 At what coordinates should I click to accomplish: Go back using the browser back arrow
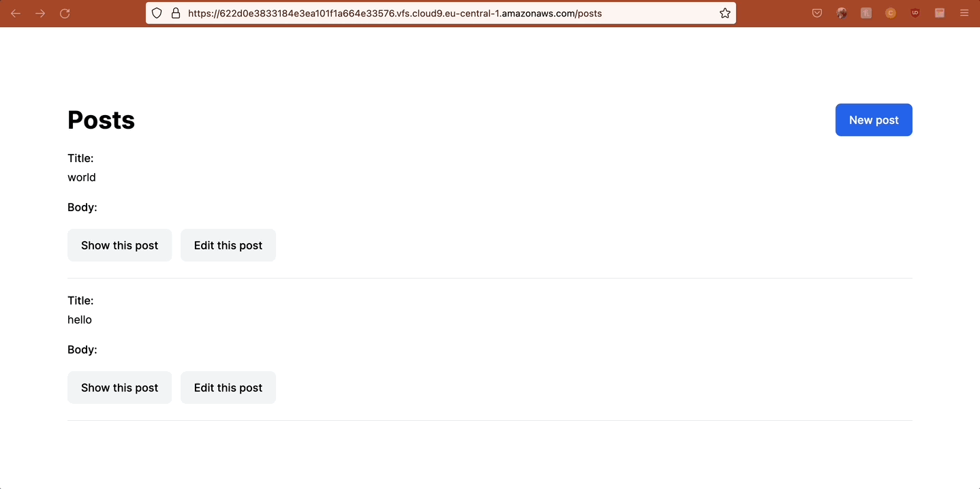(x=16, y=13)
